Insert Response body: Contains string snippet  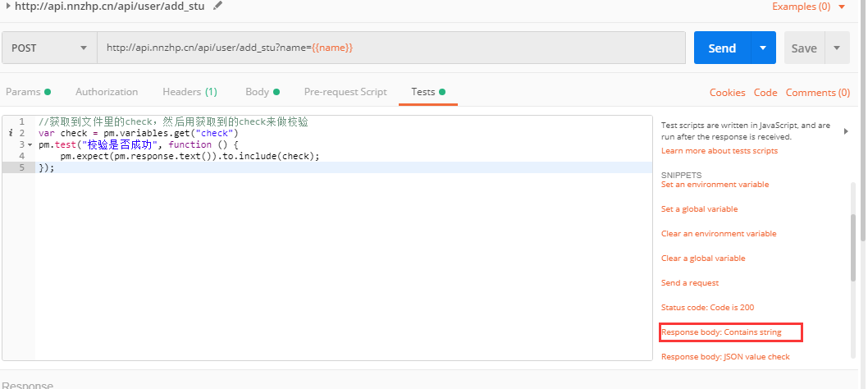point(721,332)
